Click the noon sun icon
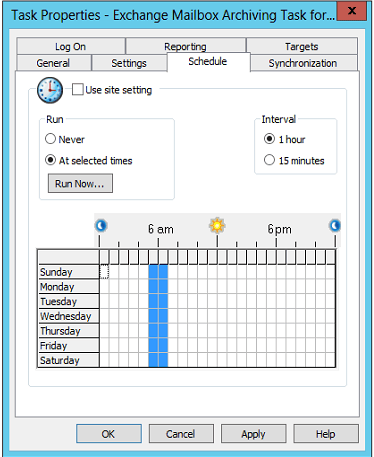The height and width of the screenshot is (457, 374). (x=217, y=226)
